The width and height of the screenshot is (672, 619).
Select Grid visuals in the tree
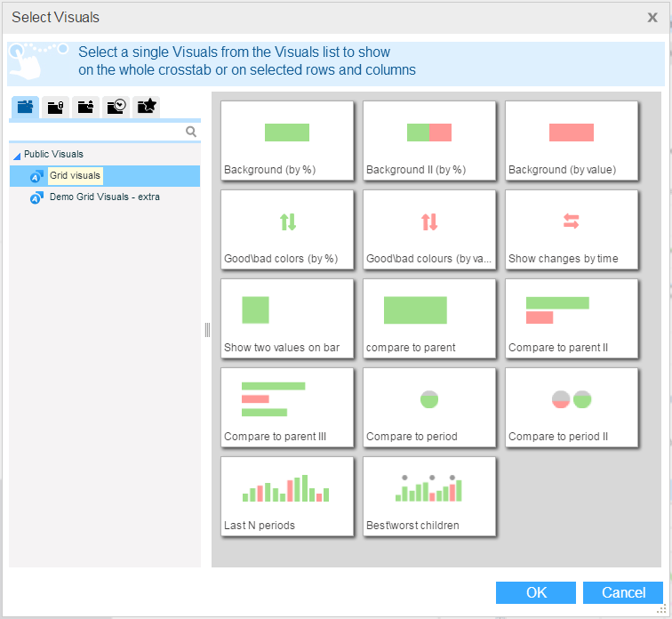point(75,176)
